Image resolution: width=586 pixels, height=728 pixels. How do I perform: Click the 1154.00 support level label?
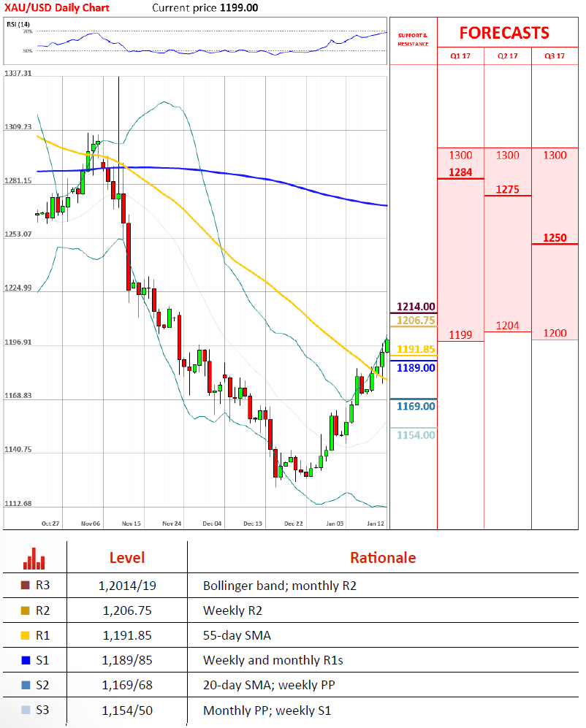click(x=416, y=435)
